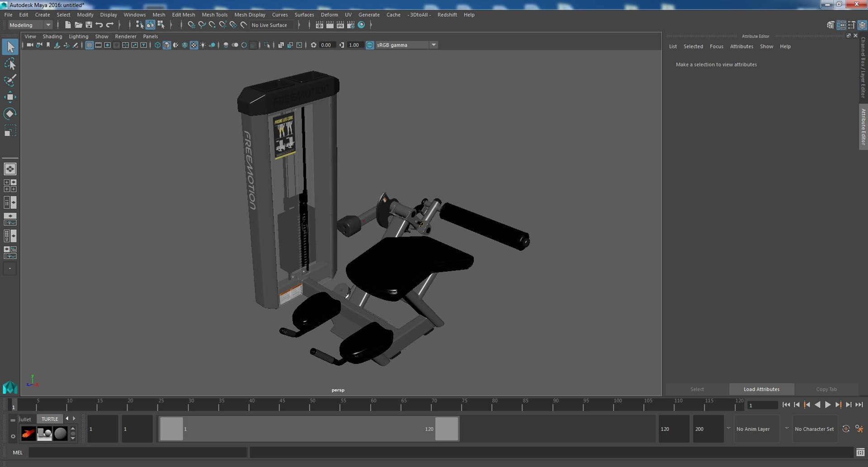868x467 pixels.
Task: Choose the Lasso select tool
Action: [x=10, y=64]
